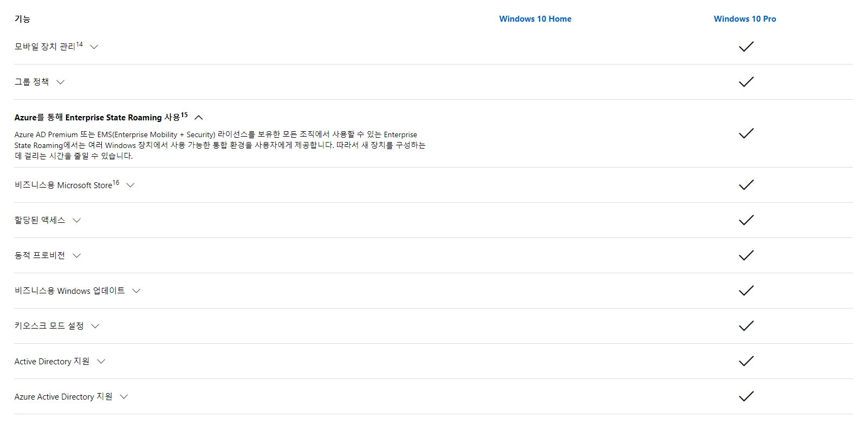Click the 모바일 장치 관리 feature label

pos(49,47)
